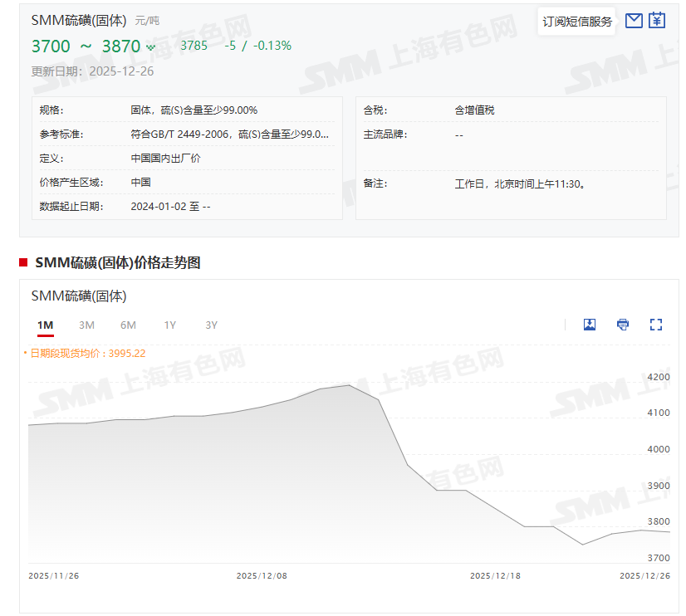Expand the green chevron next to 3870
The image size is (686, 616).
[x=150, y=47]
